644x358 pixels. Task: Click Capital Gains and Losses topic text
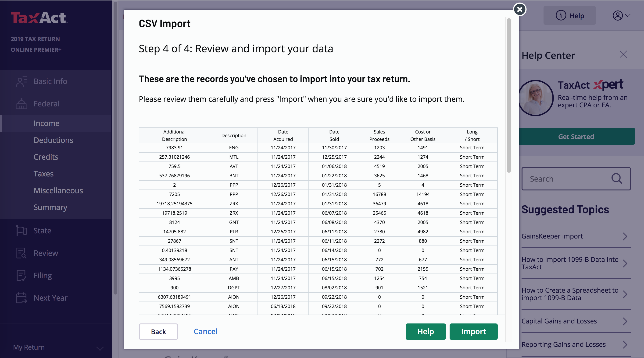coord(559,321)
